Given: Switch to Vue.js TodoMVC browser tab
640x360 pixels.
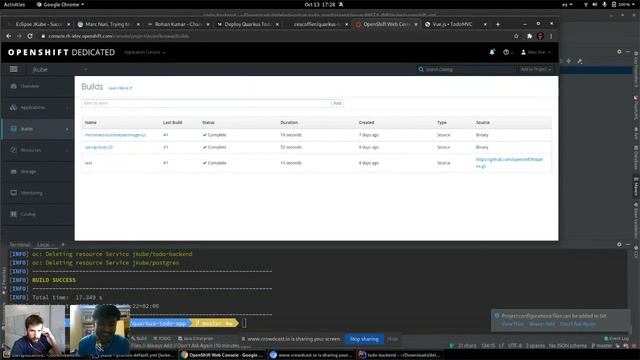Looking at the screenshot, I should click(455, 24).
